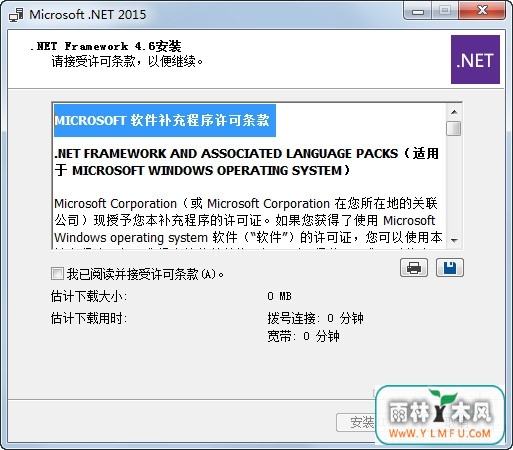513x450 pixels.
Task: Click the 0 MB download size value
Action: click(279, 296)
